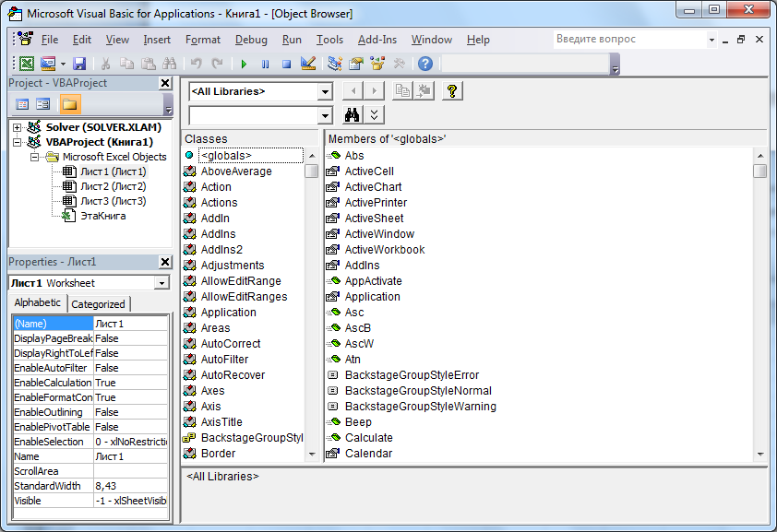777x532 pixels.
Task: Collapse Microsoft Excel Objects folder
Action: click(34, 158)
